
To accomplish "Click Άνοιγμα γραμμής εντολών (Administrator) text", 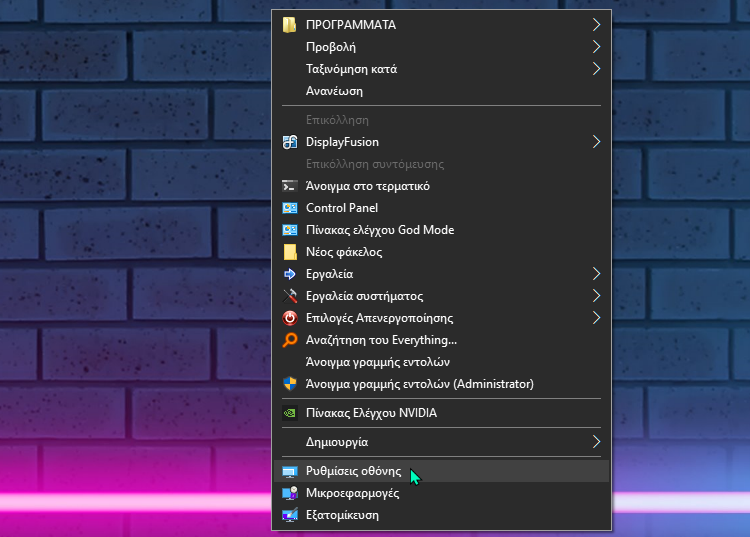I will pyautogui.click(x=419, y=384).
